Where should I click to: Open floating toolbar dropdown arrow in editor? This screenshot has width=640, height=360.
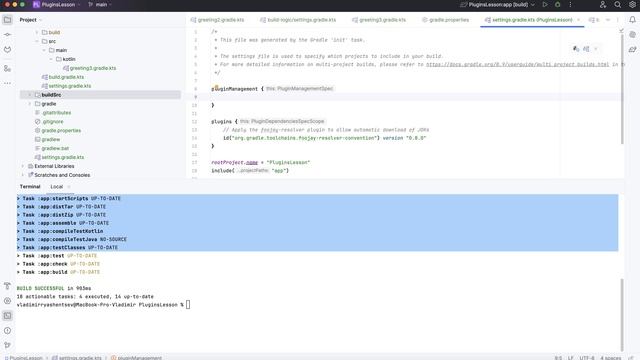pos(596,49)
